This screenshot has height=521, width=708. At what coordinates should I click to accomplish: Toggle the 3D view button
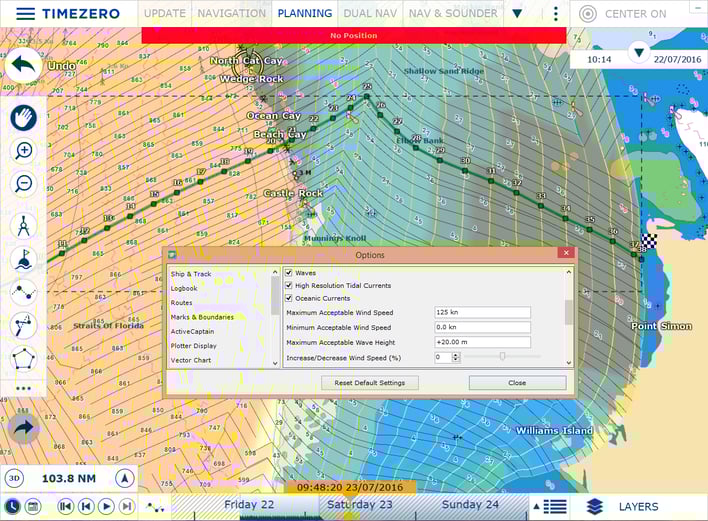point(14,479)
